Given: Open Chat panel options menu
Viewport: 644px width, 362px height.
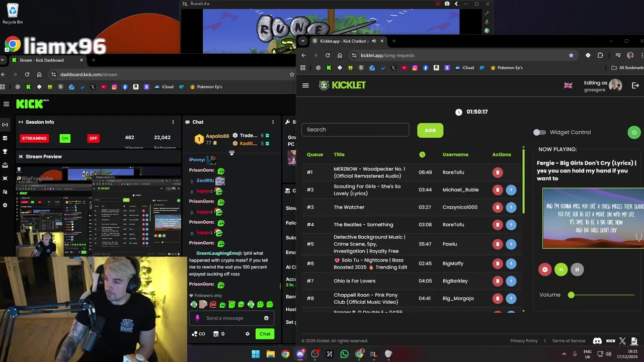Looking at the screenshot, I should tap(273, 122).
